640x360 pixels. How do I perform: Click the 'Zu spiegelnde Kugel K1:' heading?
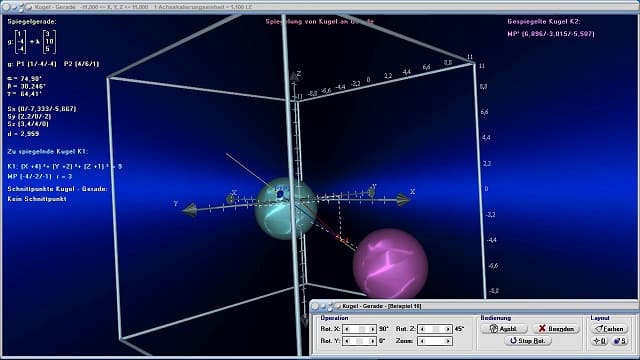(x=48, y=151)
